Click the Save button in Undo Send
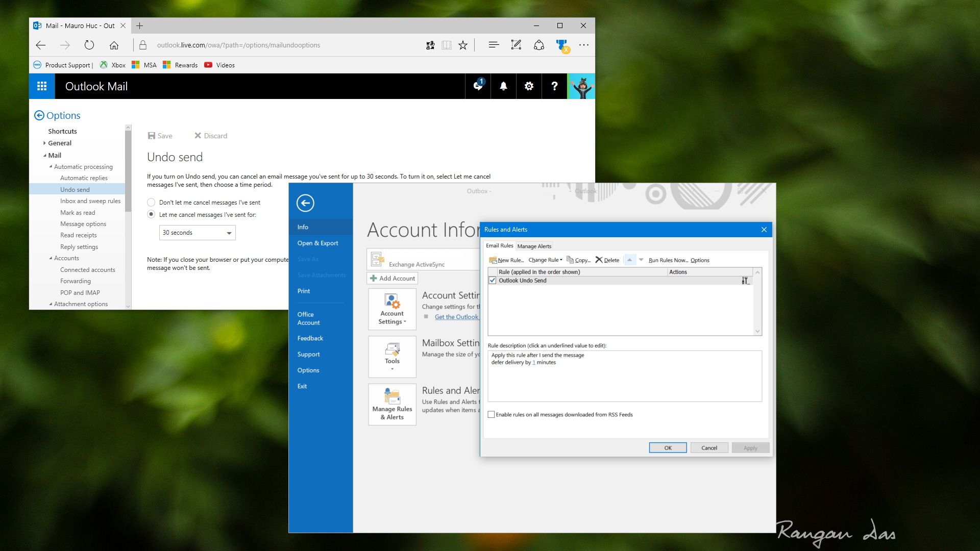This screenshot has width=980, height=551. coord(160,135)
